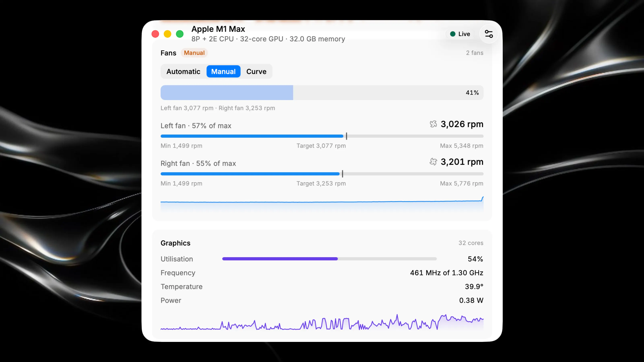Click 'Max 5,348 rpm' label
Viewport: 644px width, 362px height.
[x=462, y=146]
